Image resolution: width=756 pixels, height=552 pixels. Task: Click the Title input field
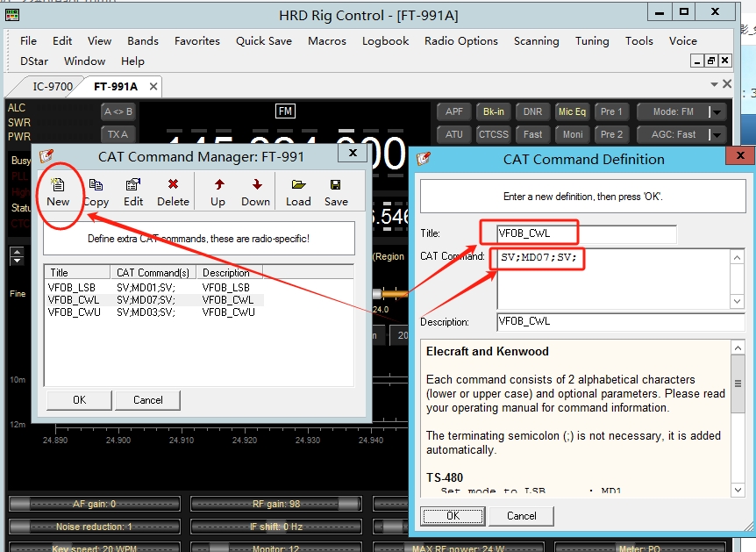tap(586, 233)
